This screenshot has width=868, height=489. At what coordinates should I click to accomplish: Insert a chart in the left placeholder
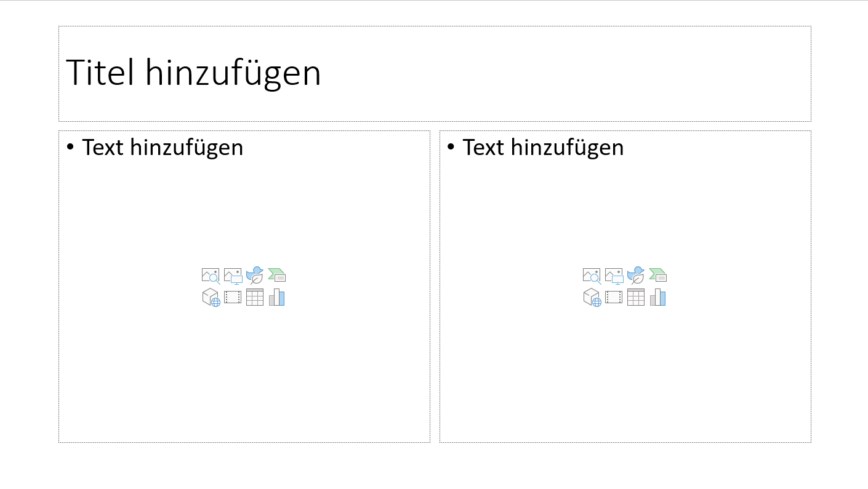pos(276,297)
